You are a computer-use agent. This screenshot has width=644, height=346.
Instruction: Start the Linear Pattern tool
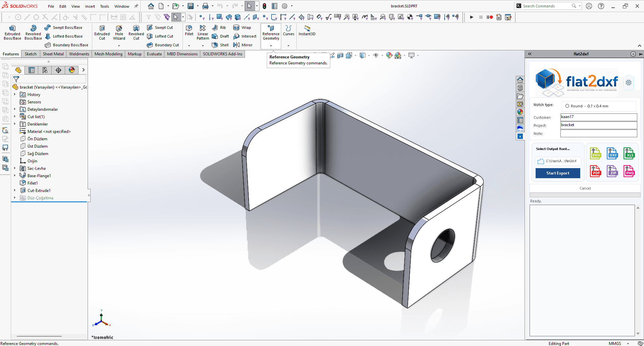[203, 33]
